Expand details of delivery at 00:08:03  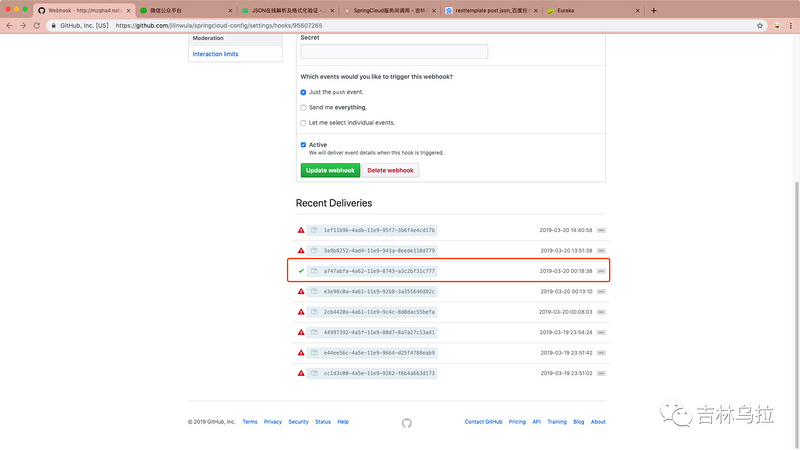click(601, 312)
